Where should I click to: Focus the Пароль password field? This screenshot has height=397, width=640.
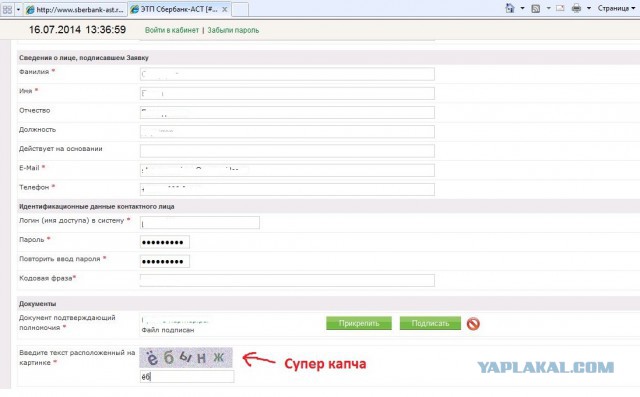pyautogui.click(x=164, y=242)
